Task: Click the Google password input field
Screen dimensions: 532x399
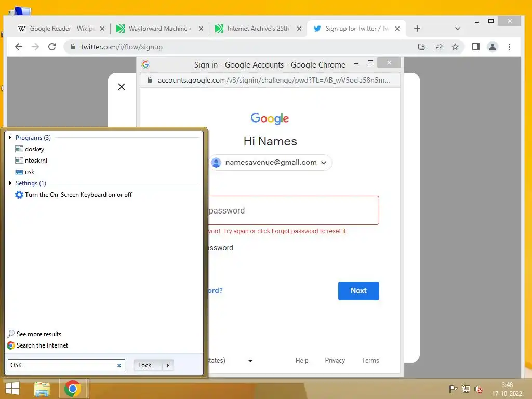Action: tap(293, 210)
